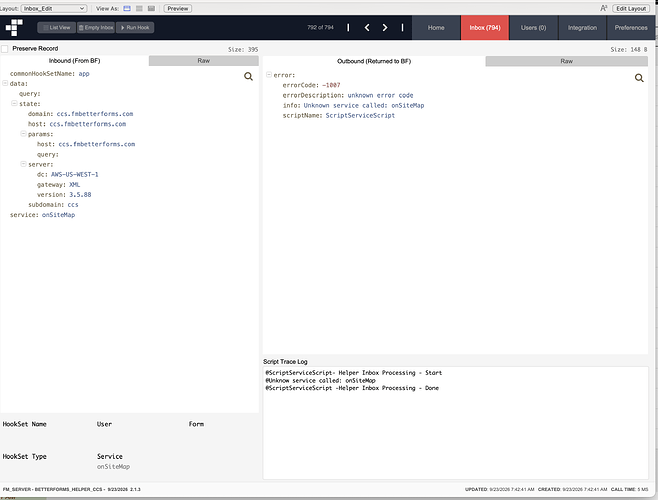Open the Users (0) tab

tap(533, 28)
